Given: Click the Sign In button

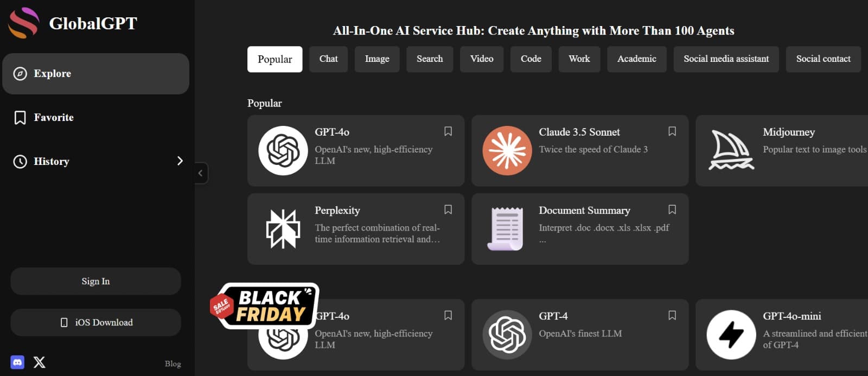Looking at the screenshot, I should click(95, 281).
